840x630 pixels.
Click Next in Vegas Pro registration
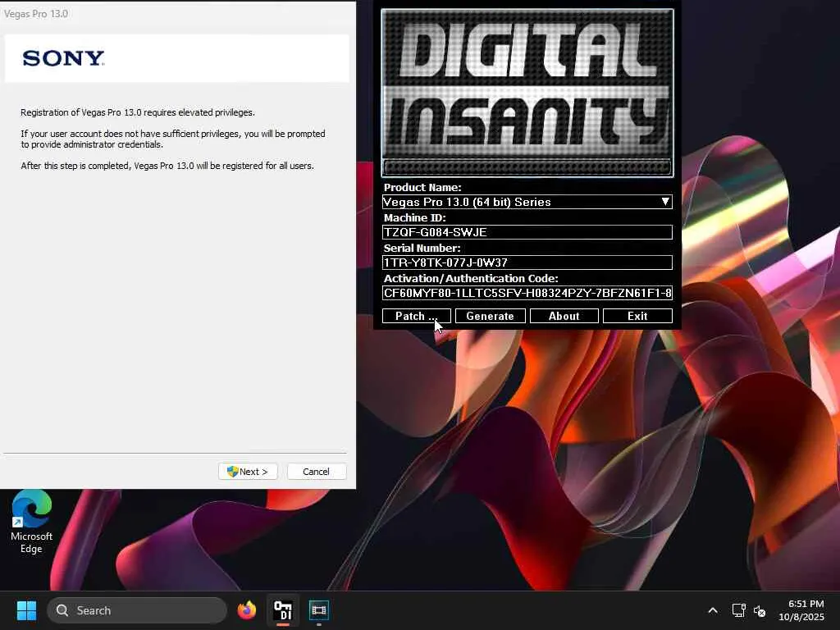[x=248, y=472]
